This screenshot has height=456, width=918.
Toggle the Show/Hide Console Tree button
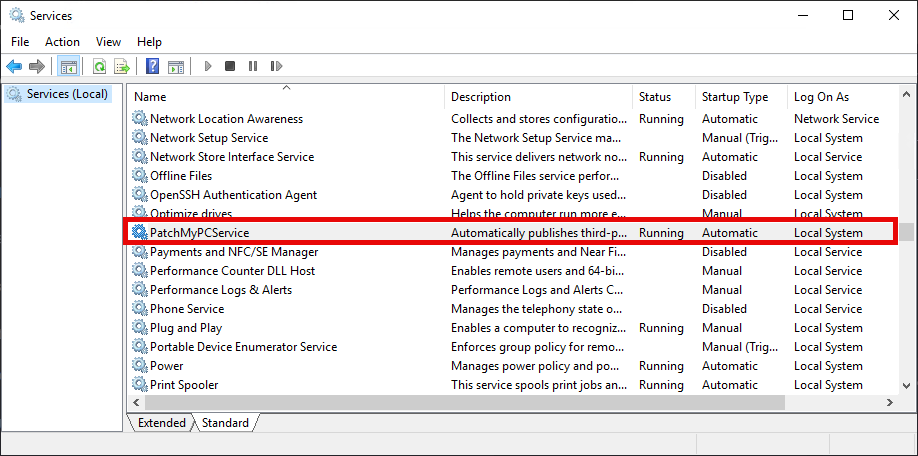click(68, 66)
